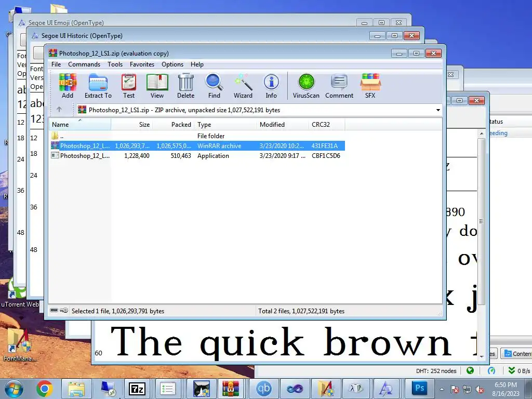
Task: Show archive Info
Action: pyautogui.click(x=271, y=86)
